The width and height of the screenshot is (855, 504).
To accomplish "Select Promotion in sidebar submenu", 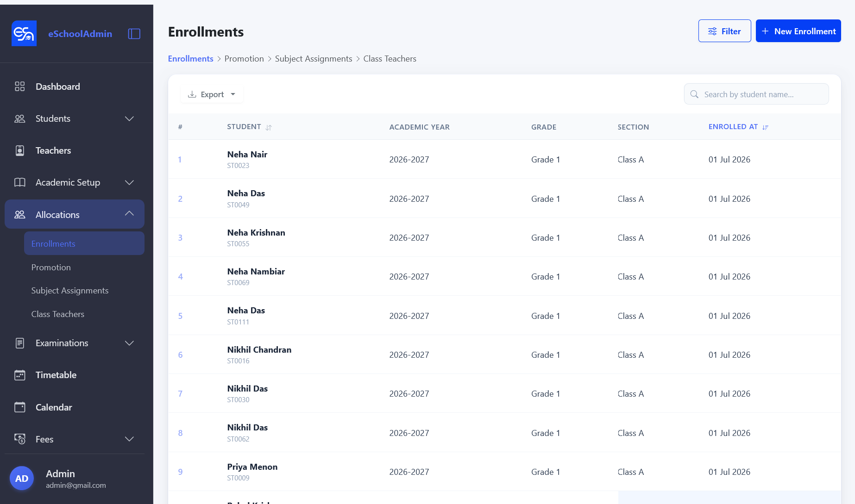I will [51, 268].
